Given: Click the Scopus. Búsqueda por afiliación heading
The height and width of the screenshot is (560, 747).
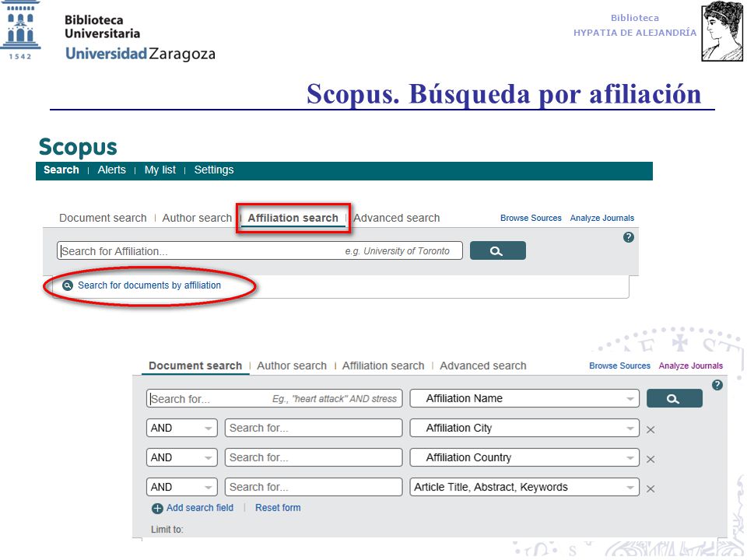Looking at the screenshot, I should 504,94.
